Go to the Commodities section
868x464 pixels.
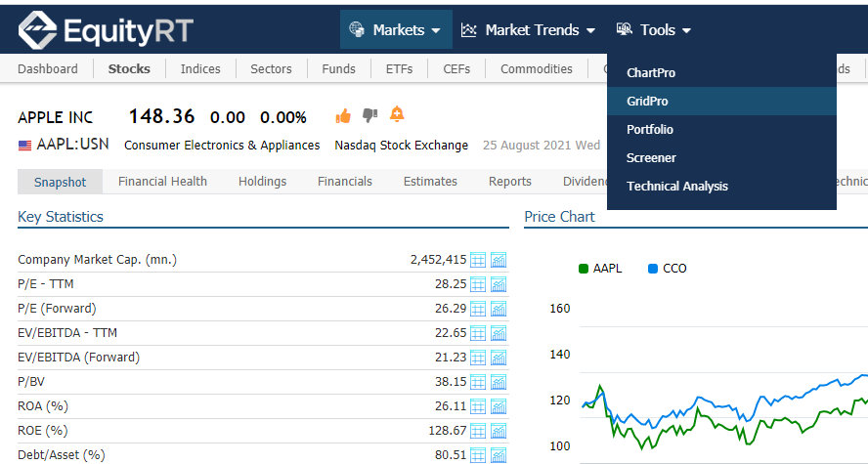click(x=537, y=68)
